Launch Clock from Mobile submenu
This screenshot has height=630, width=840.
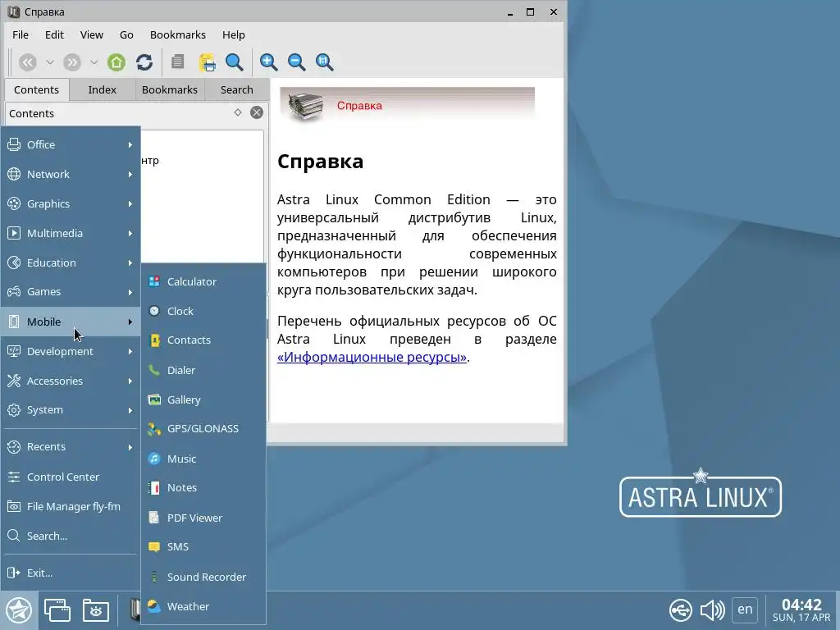pos(203,311)
